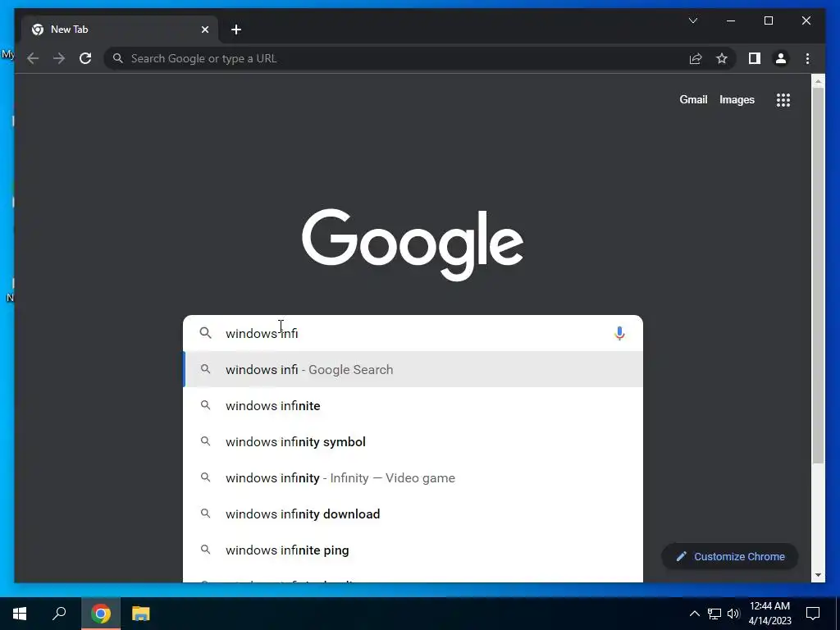Open Windows taskbar search
The width and height of the screenshot is (840, 630).
click(59, 614)
